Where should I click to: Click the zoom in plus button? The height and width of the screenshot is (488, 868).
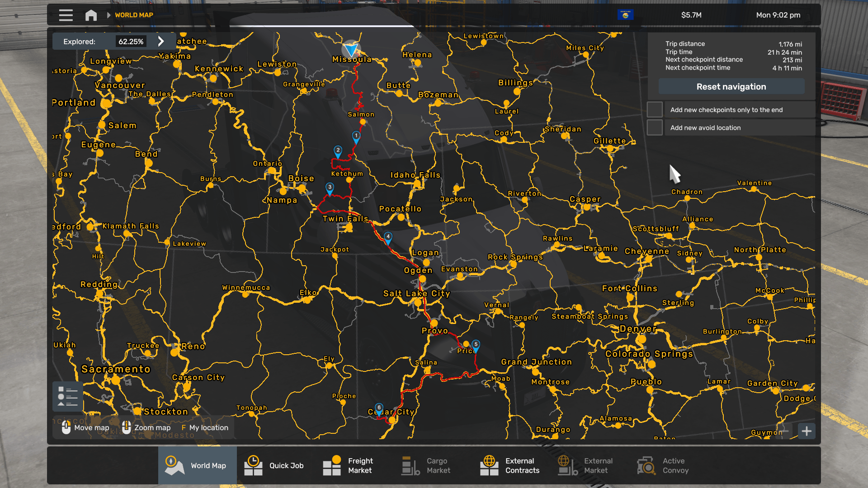point(807,431)
